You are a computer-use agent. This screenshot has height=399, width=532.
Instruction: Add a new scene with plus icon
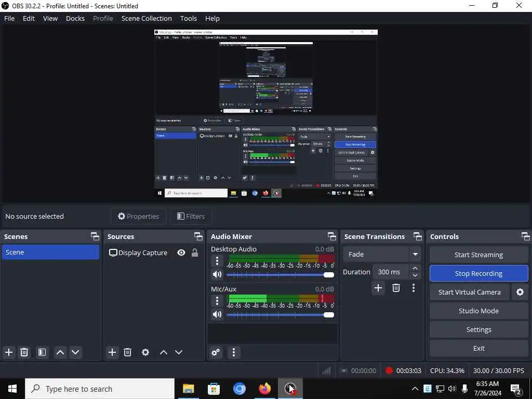click(x=9, y=352)
